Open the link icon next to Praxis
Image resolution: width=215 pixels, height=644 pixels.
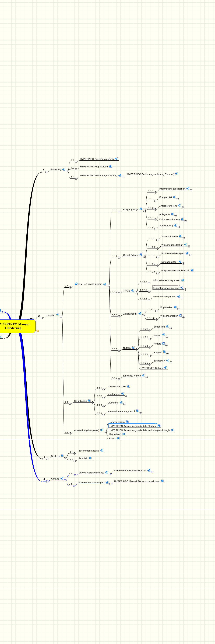pos(118,438)
